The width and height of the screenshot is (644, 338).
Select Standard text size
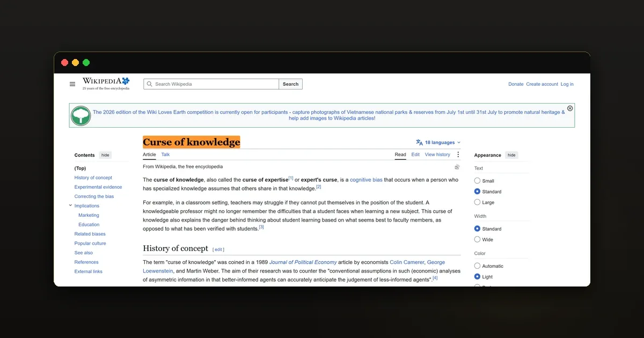(x=477, y=192)
